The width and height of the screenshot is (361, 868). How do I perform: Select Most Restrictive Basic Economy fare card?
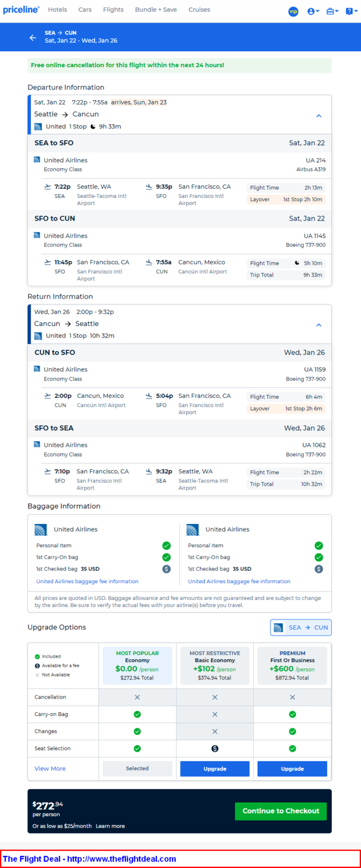[215, 665]
